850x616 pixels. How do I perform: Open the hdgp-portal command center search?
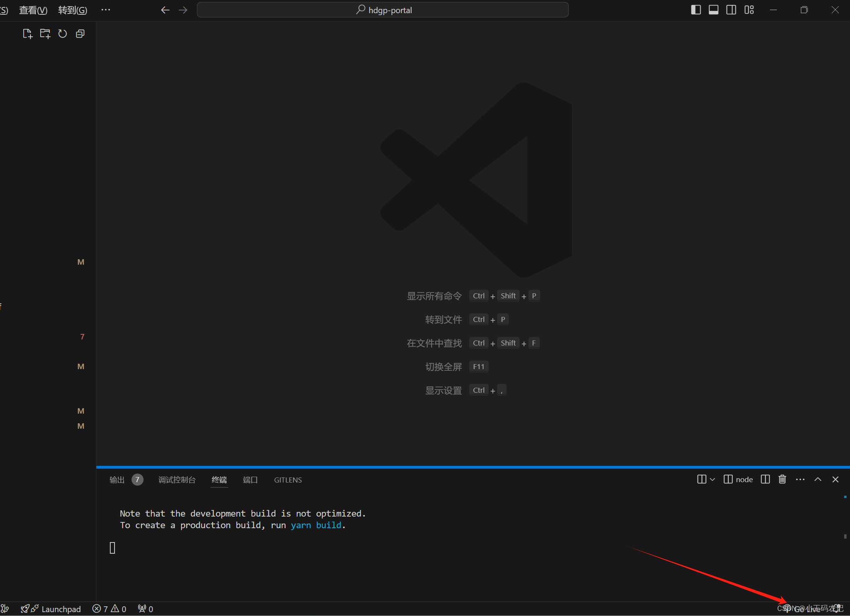(x=383, y=10)
